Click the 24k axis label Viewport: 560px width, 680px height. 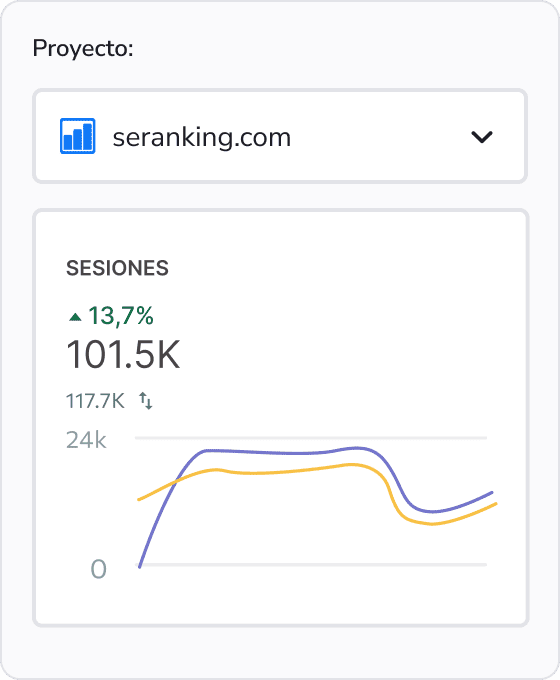[86, 440]
